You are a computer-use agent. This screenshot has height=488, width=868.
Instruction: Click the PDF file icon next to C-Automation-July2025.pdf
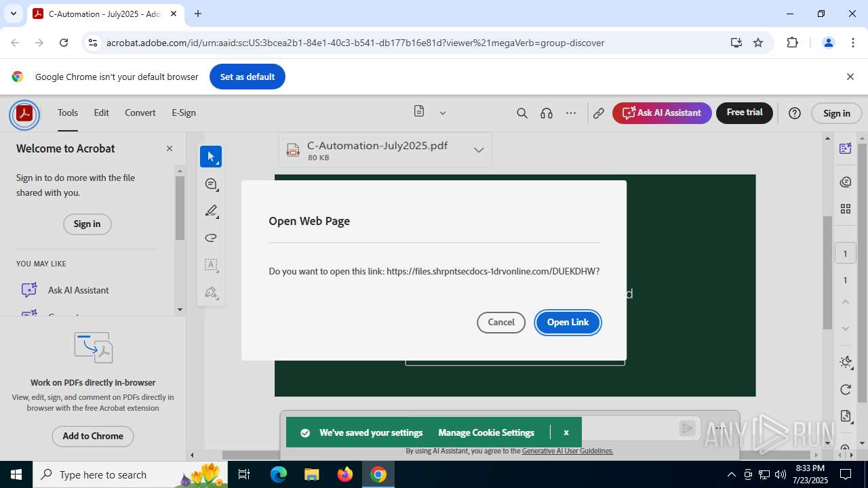tap(293, 150)
